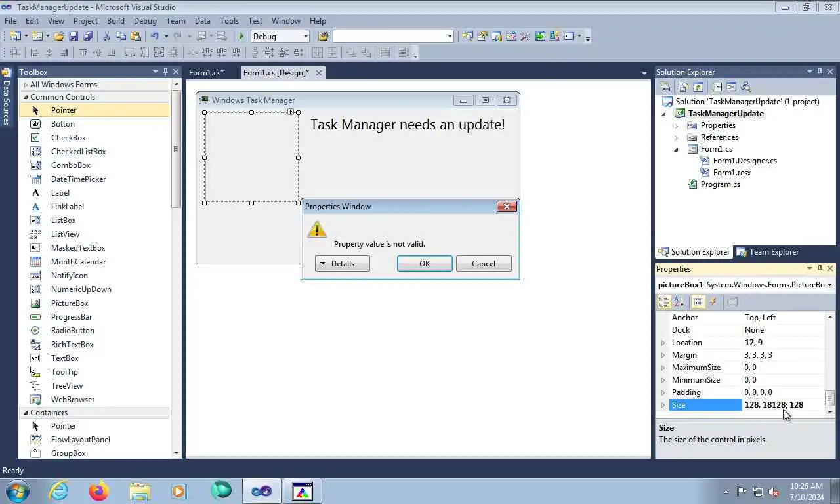
Task: Click the Undo arrow icon
Action: [x=155, y=37]
